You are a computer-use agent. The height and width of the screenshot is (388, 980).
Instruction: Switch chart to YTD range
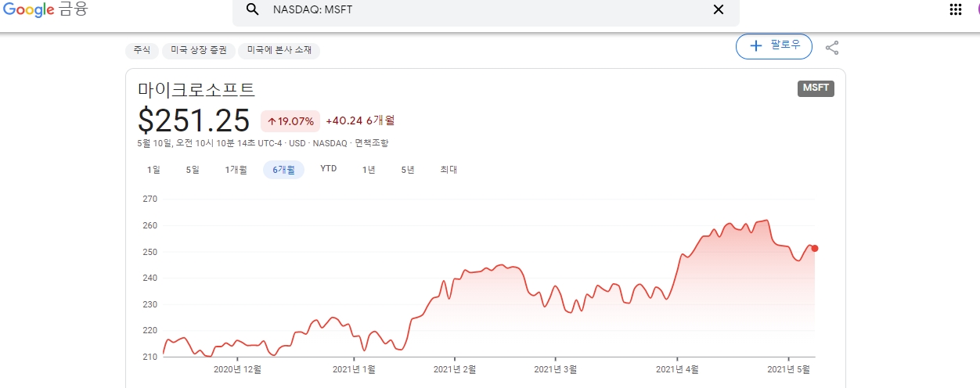click(x=329, y=169)
